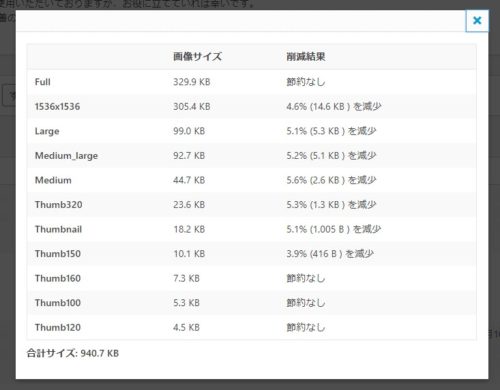Screen dimensions: 500x390
Task: Click the 99.0 KB size value
Action: coord(189,131)
